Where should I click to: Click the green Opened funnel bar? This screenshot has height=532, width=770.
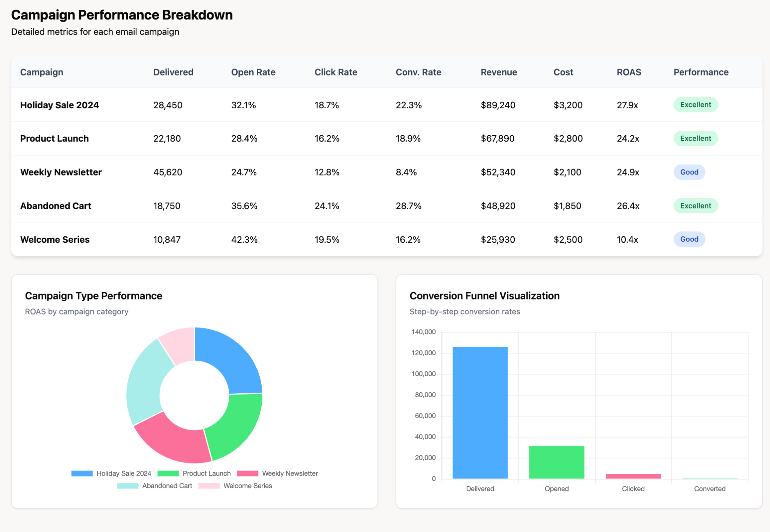pos(557,462)
